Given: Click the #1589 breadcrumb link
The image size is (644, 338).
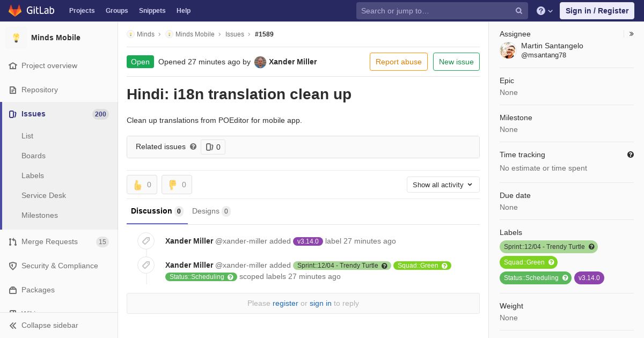Looking at the screenshot, I should [x=264, y=34].
